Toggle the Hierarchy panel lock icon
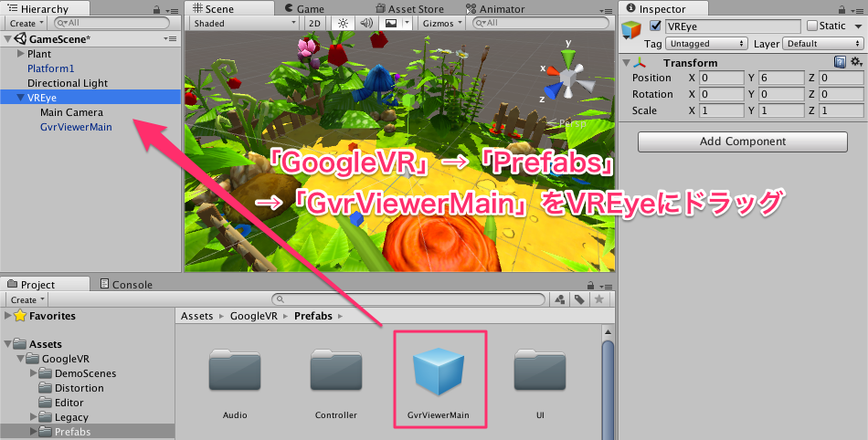 click(x=156, y=10)
